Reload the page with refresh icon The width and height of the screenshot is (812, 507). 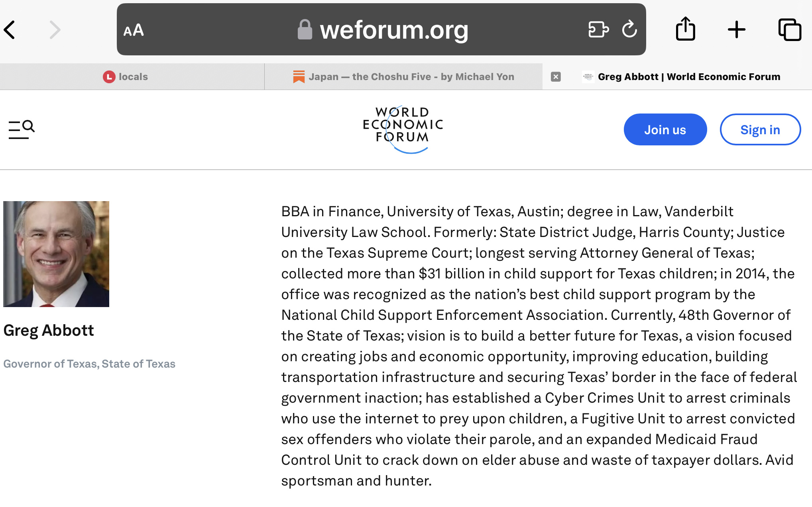click(629, 29)
